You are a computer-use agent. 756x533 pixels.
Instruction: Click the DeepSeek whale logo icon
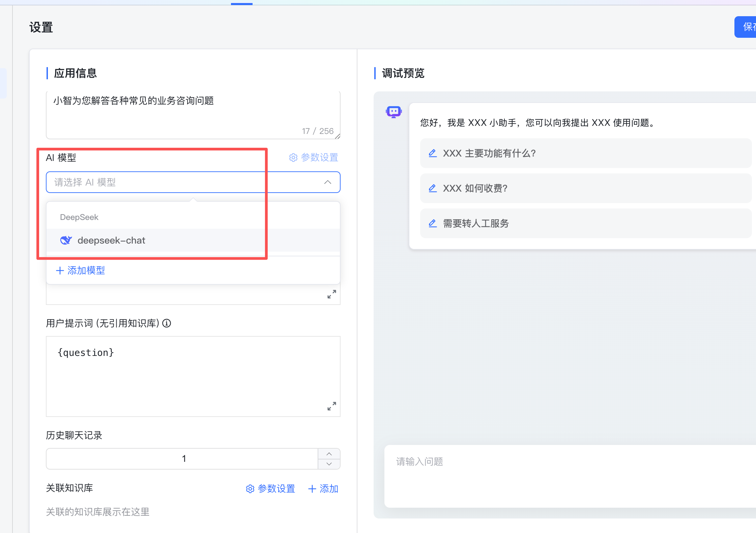(x=66, y=240)
